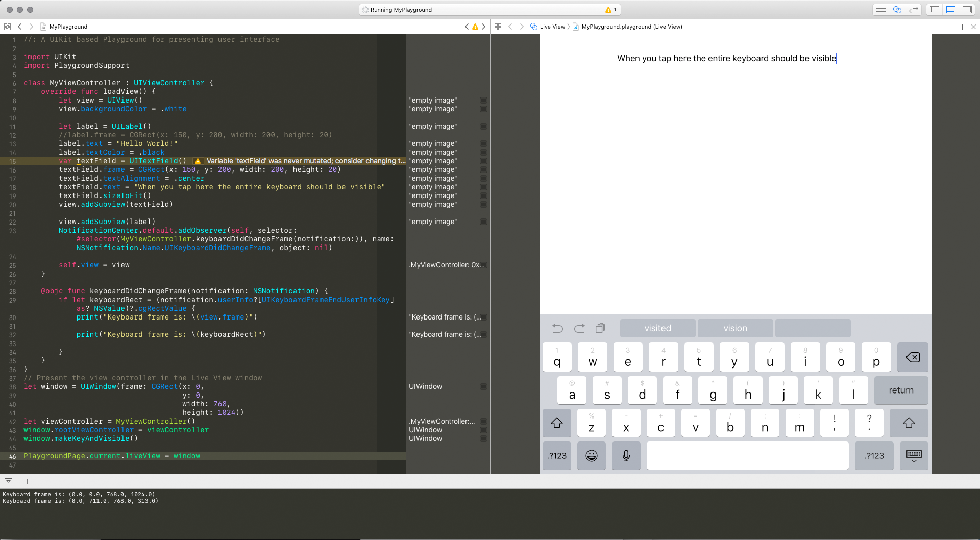Viewport: 980px width, 540px height.
Task: Quick look result for line 22 addSubview
Action: point(483,222)
